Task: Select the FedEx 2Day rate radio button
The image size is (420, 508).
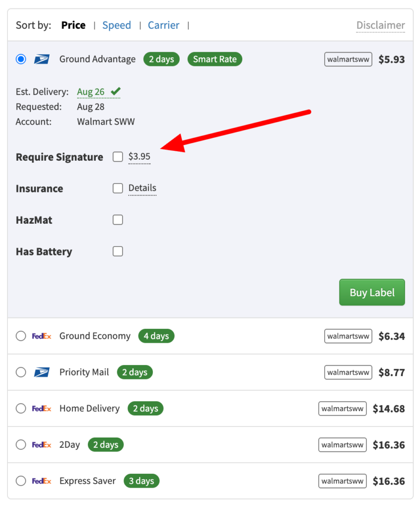Action: coord(21,445)
